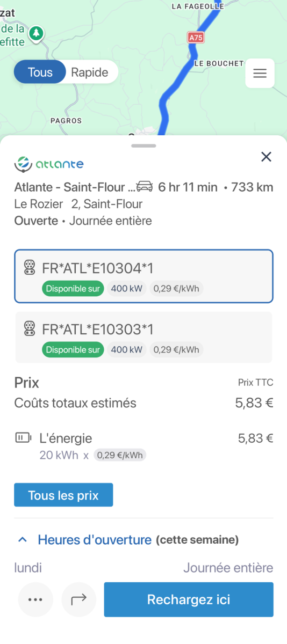Open Tous les prix
This screenshot has width=287, height=644.
63,495
